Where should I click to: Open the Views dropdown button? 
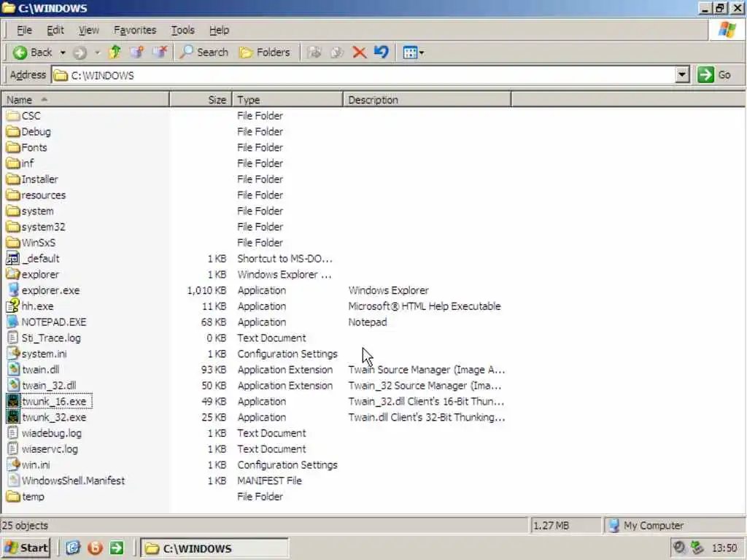point(413,52)
